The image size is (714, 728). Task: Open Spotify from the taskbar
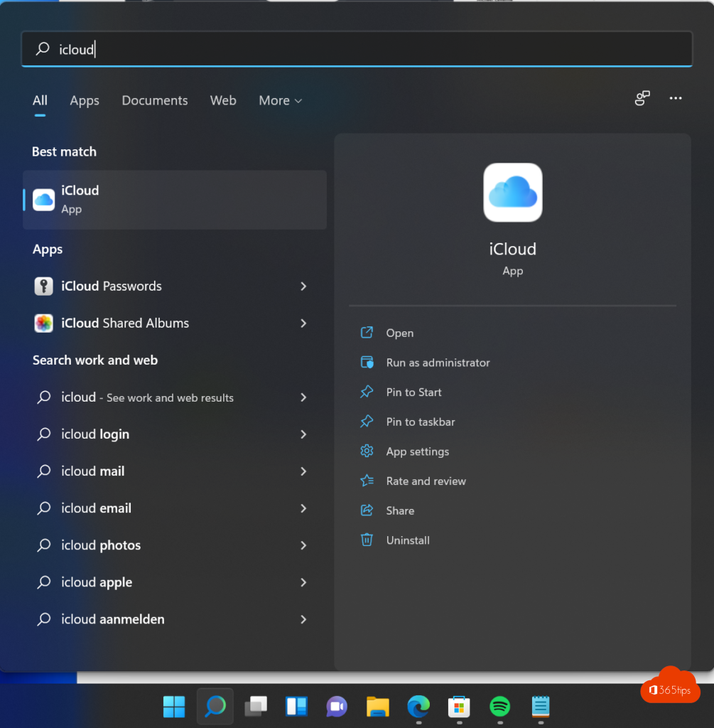[x=500, y=706]
